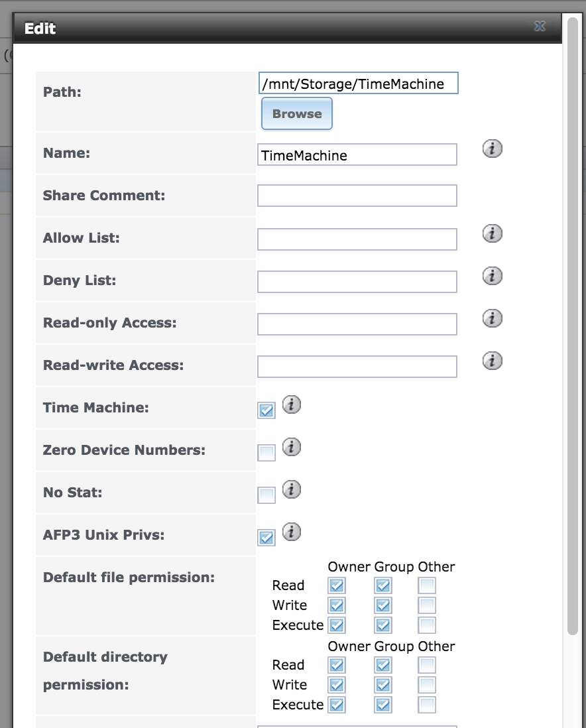586x728 pixels.
Task: Toggle directory permission Group Write checkbox
Action: click(x=383, y=686)
